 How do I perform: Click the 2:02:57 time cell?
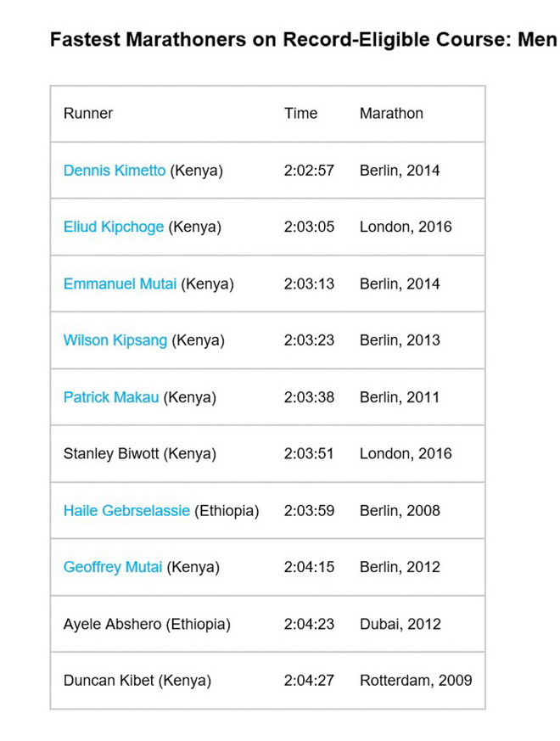309,171
